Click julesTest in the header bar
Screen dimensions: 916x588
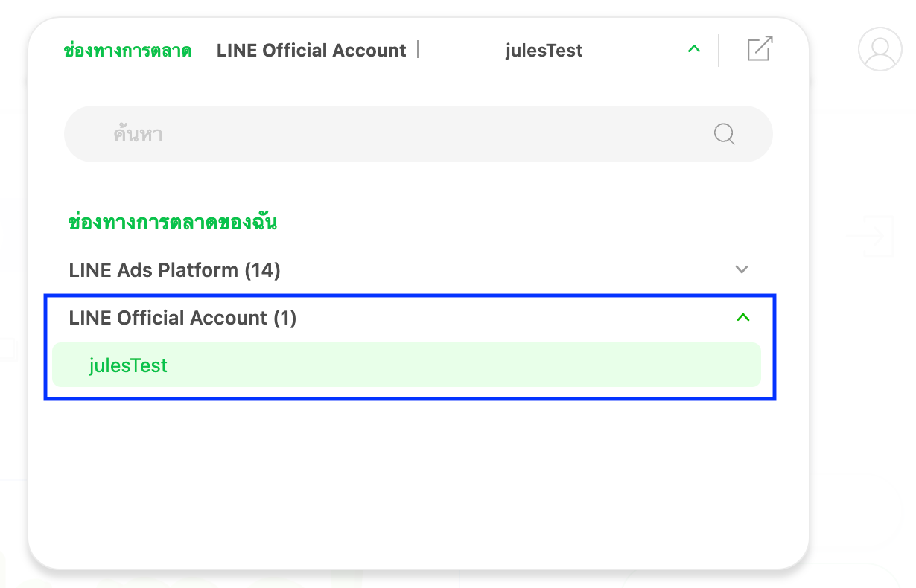pos(544,51)
